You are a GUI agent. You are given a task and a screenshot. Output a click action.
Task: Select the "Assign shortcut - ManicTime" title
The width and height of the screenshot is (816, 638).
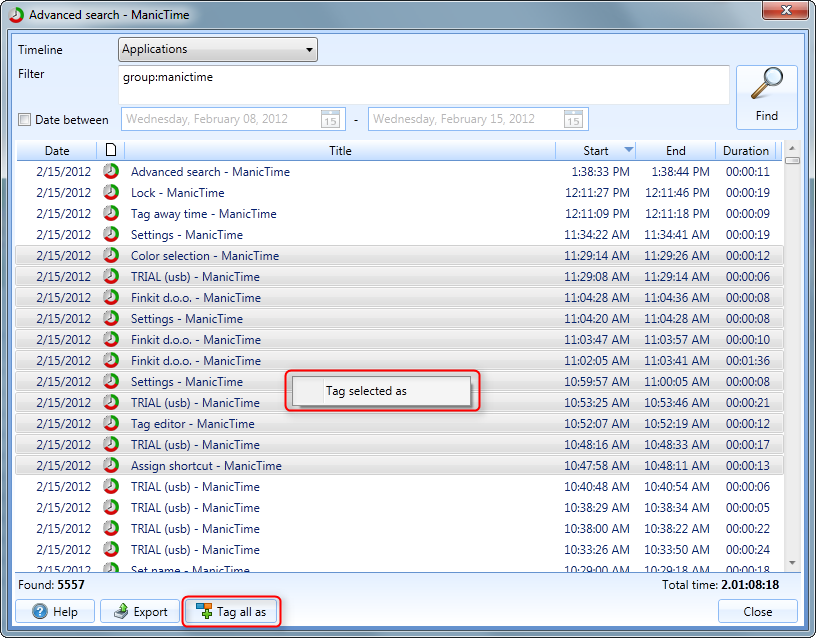tap(206, 466)
